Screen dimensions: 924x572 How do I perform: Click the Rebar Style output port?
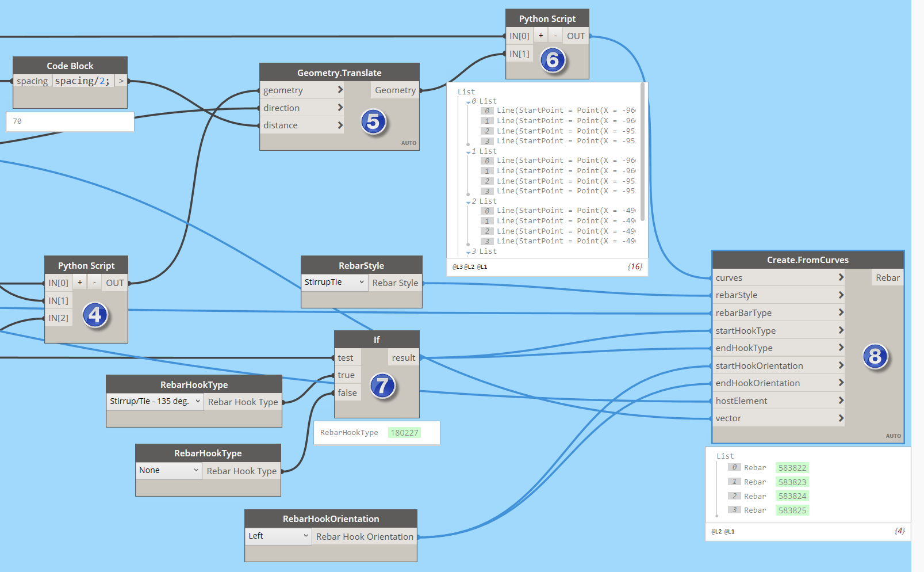395,283
